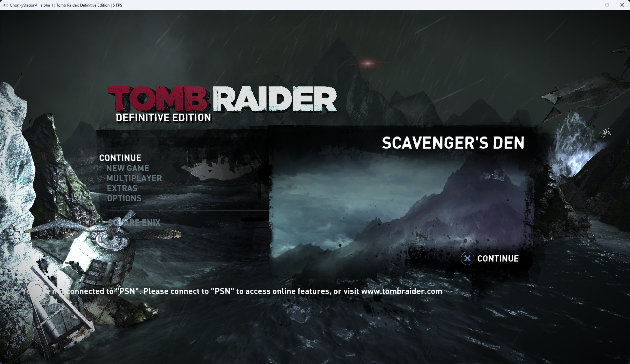
Task: Close the ChonkyStation4 window
Action: point(622,5)
